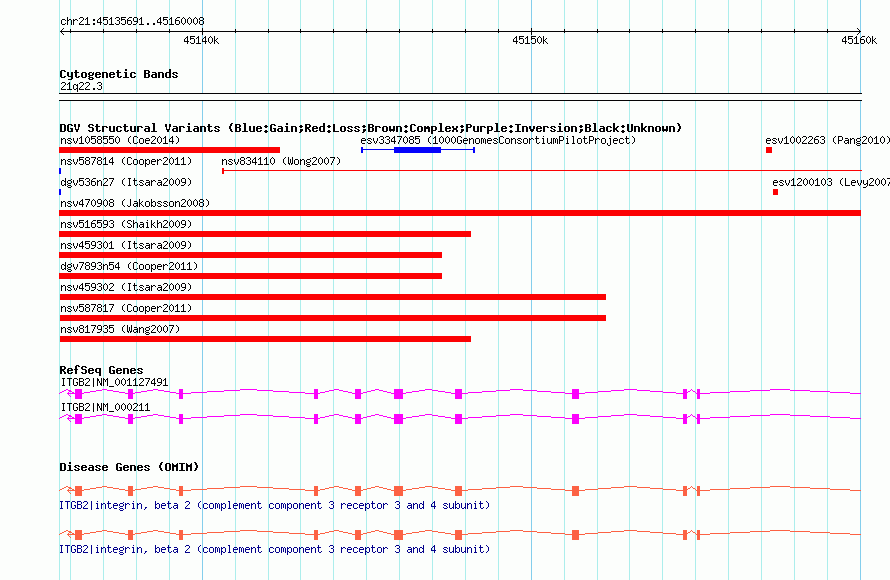Click the ITGB2 NM_000211 magenta gene model
This screenshot has width=890, height=580.
tap(460, 418)
